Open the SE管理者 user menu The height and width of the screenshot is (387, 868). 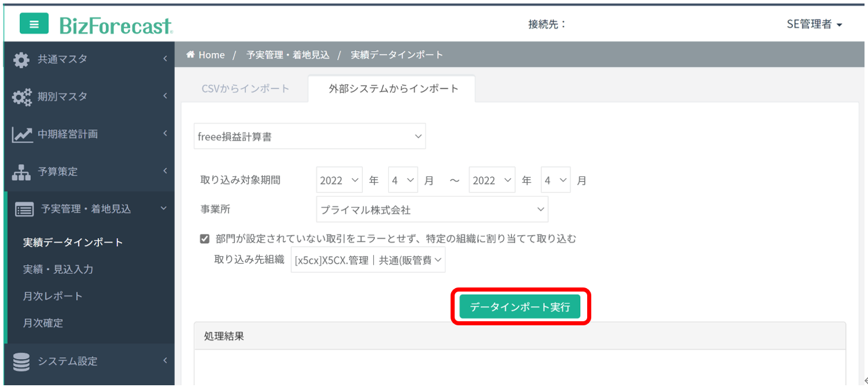(x=814, y=24)
